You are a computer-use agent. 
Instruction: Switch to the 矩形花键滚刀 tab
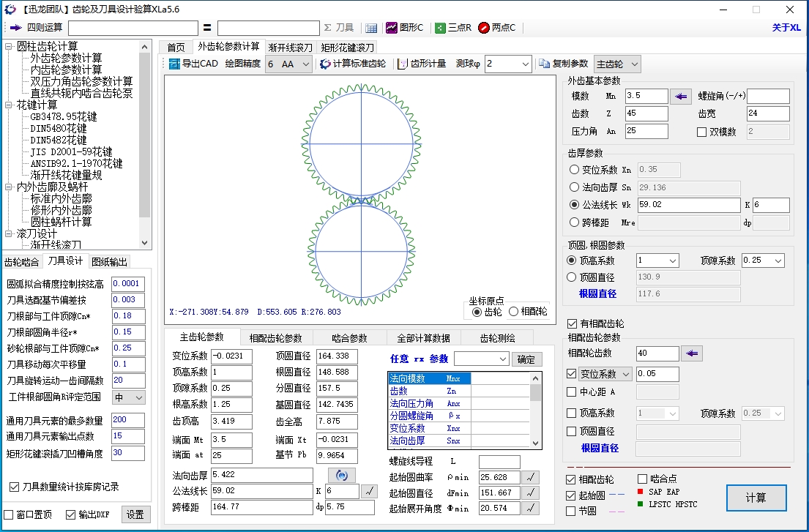pyautogui.click(x=347, y=48)
